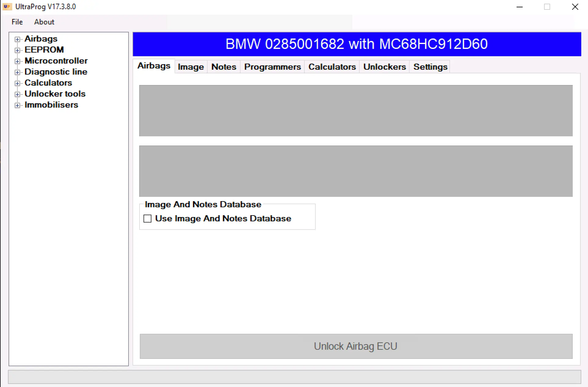Expand the Unlocker tools section
588x387 pixels.
(x=17, y=94)
